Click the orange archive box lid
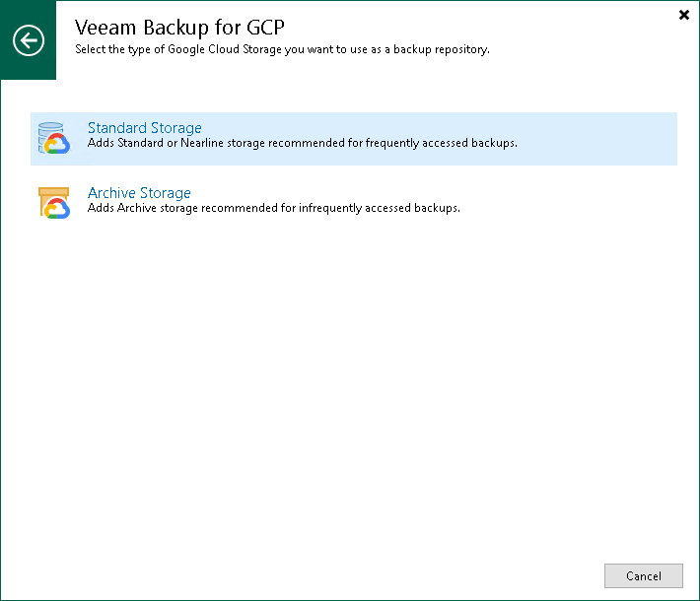This screenshot has height=601, width=700. [x=53, y=191]
